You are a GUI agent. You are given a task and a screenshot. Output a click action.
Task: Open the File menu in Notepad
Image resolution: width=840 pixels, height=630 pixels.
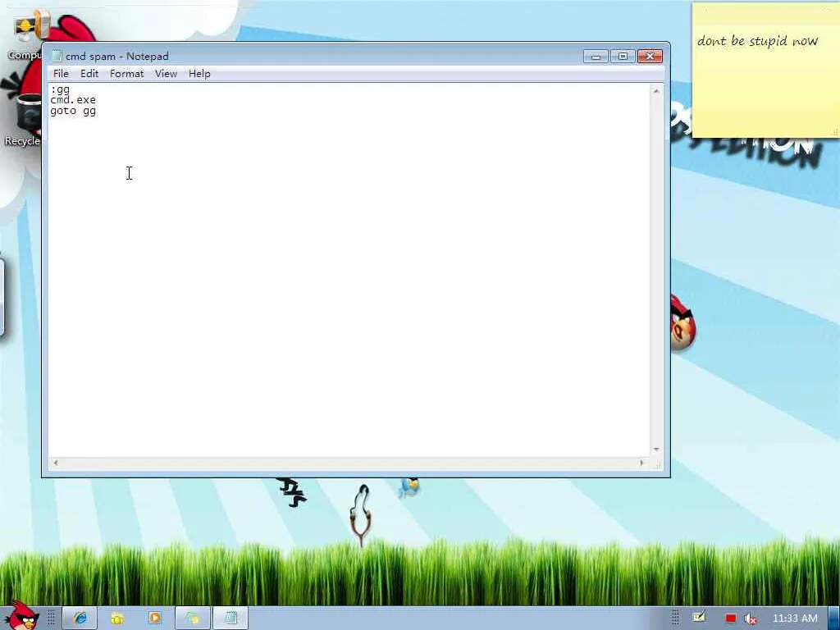[x=61, y=73]
